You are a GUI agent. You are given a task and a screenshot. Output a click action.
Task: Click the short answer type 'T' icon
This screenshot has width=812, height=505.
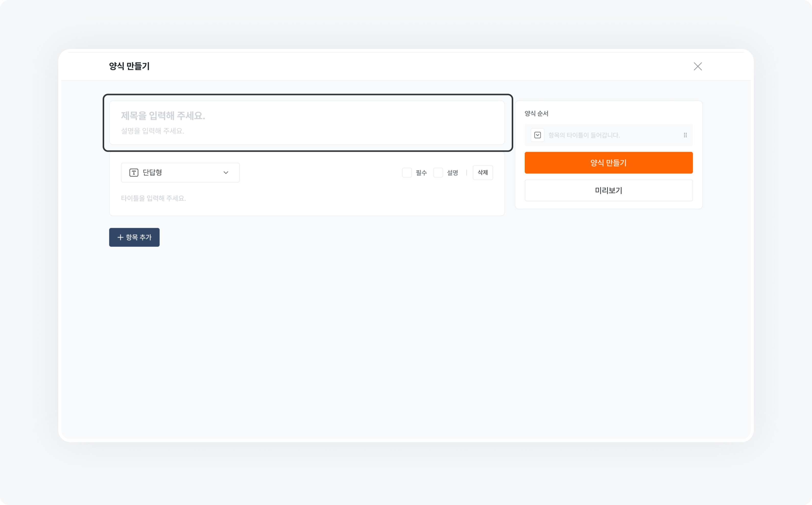tap(133, 172)
